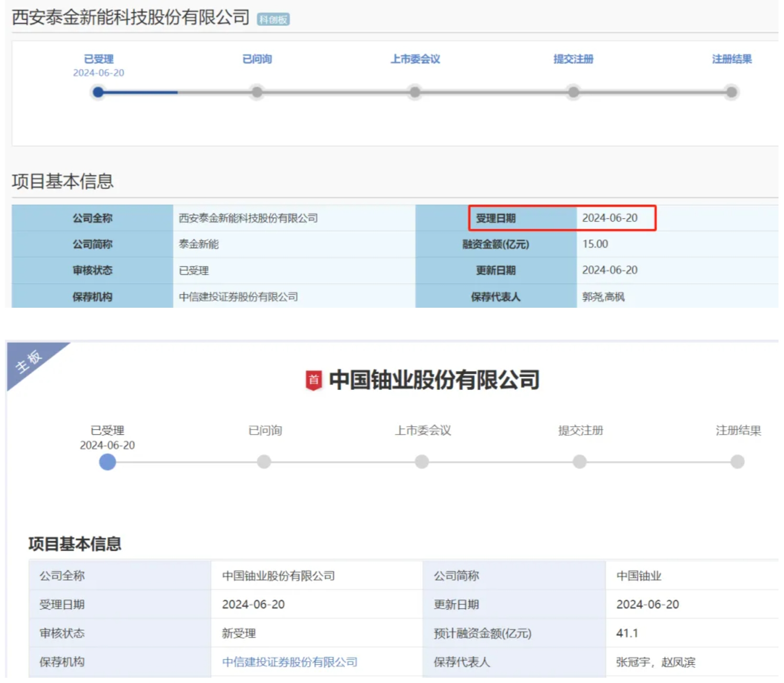
Task: Select the 上市委会议 step dot in 西安泰金 timeline
Action: 415,92
